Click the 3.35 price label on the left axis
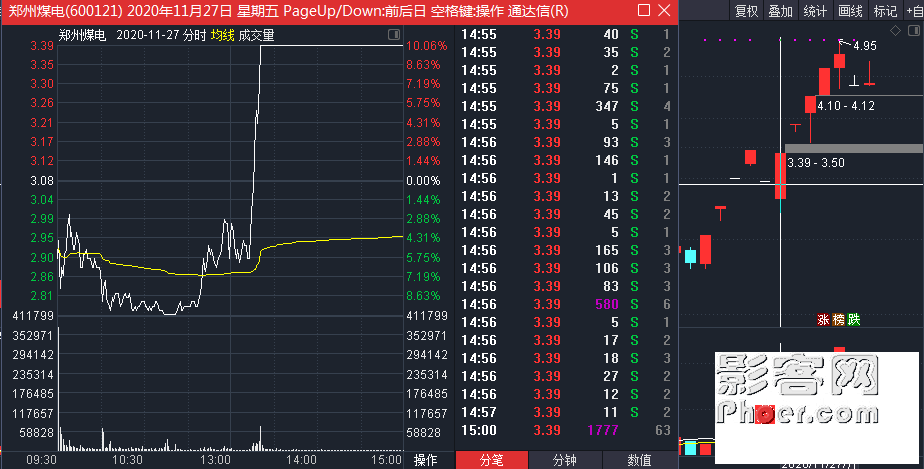924x469 pixels. (x=42, y=65)
